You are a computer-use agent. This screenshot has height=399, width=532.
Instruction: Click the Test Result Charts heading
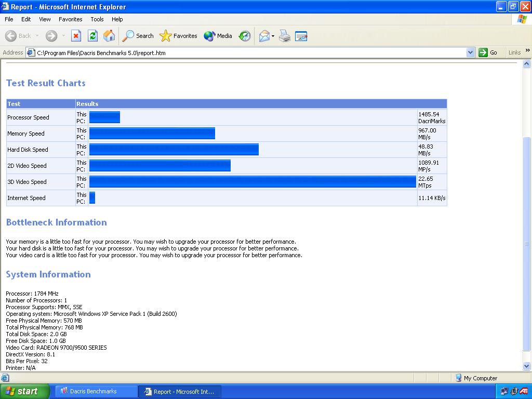click(46, 83)
